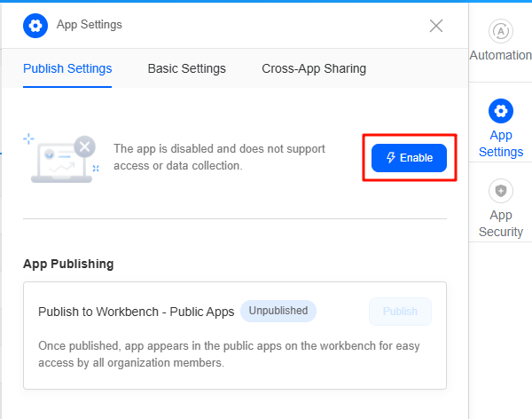Viewport: 532px width, 419px height.
Task: Click the lightning bolt on the Enable button
Action: [391, 158]
